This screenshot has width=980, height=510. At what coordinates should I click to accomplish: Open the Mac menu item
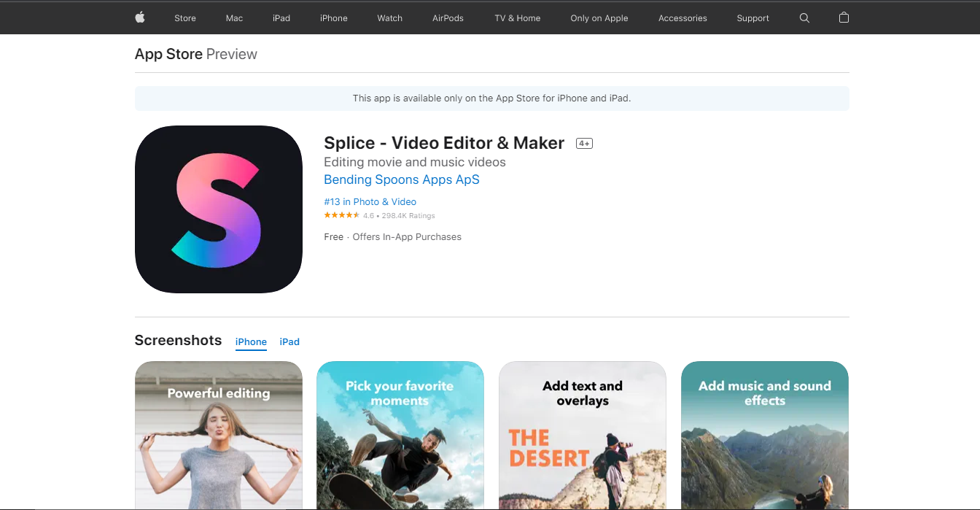coord(234,18)
